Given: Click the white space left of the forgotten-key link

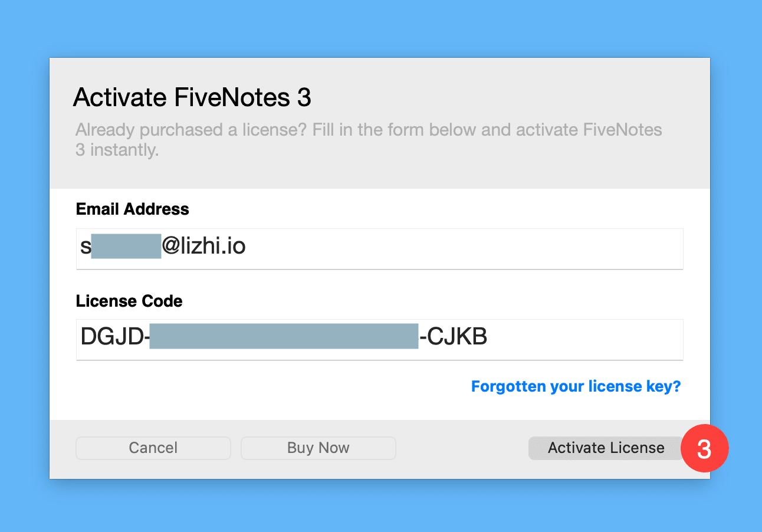Looking at the screenshot, I should (x=265, y=387).
